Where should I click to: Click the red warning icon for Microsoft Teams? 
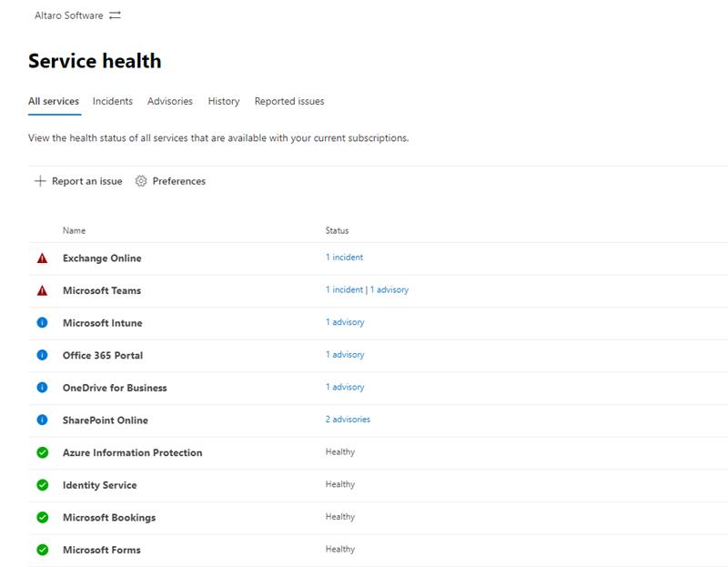coord(42,290)
